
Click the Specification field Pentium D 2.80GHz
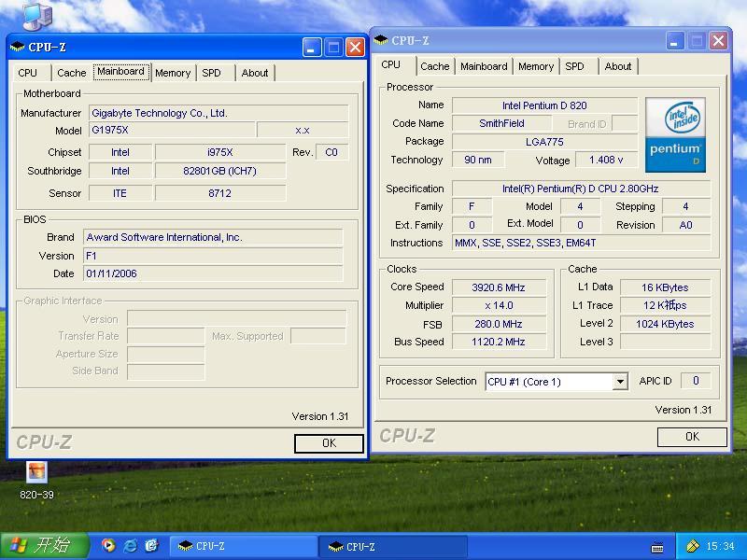click(x=581, y=189)
